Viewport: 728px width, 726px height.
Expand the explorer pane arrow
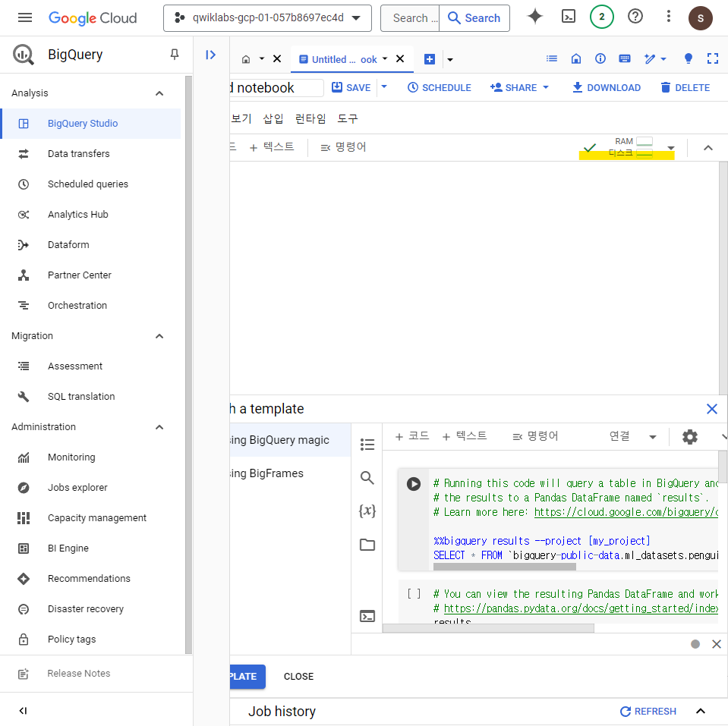click(211, 55)
